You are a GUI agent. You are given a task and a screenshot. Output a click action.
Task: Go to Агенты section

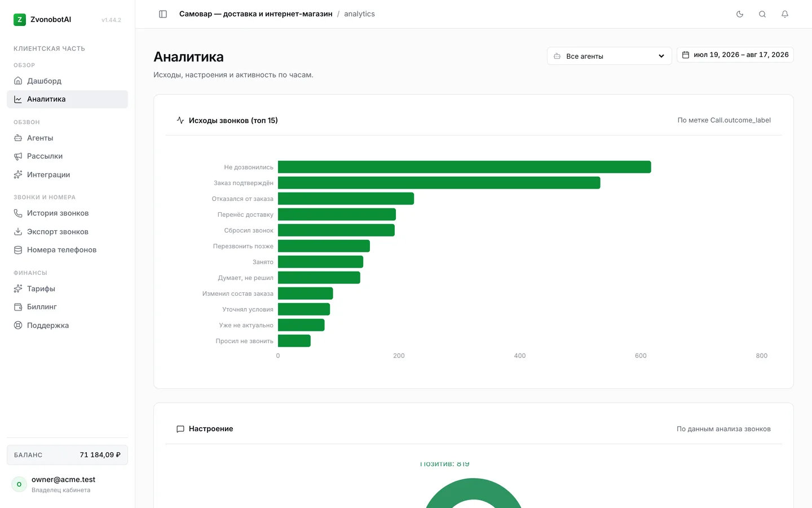(67, 138)
